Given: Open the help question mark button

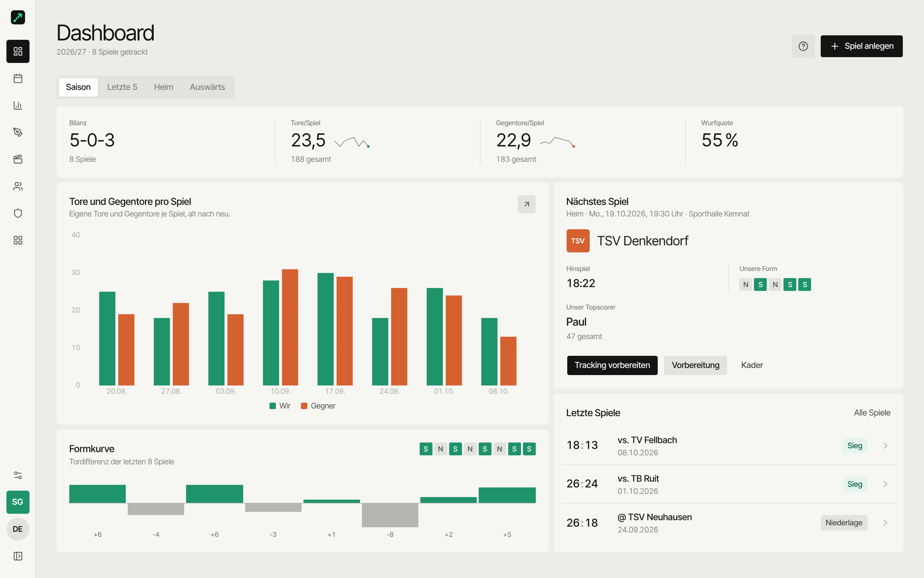Looking at the screenshot, I should tap(803, 46).
